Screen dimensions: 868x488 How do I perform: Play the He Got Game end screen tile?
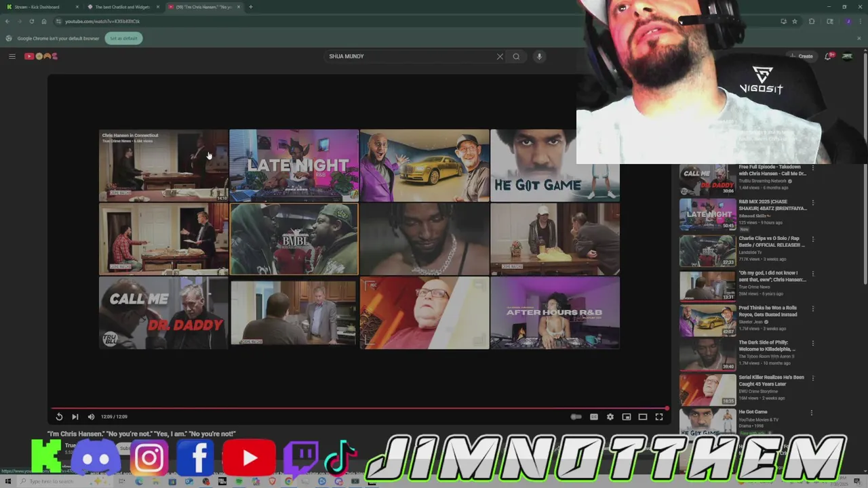[555, 165]
